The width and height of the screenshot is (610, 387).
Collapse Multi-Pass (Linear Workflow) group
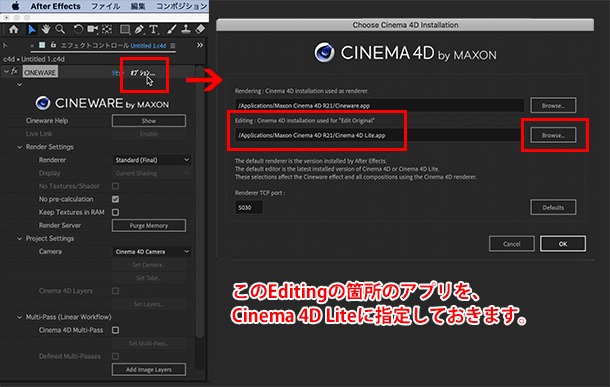click(19, 317)
